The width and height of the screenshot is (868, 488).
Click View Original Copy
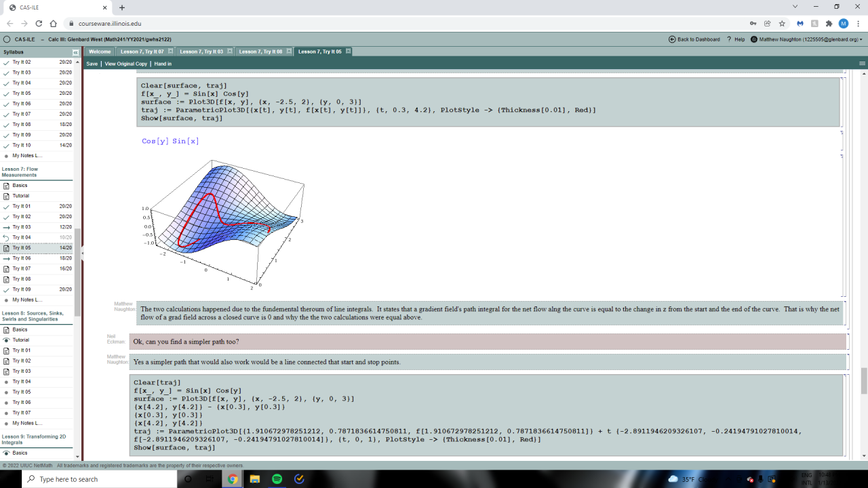[126, 64]
